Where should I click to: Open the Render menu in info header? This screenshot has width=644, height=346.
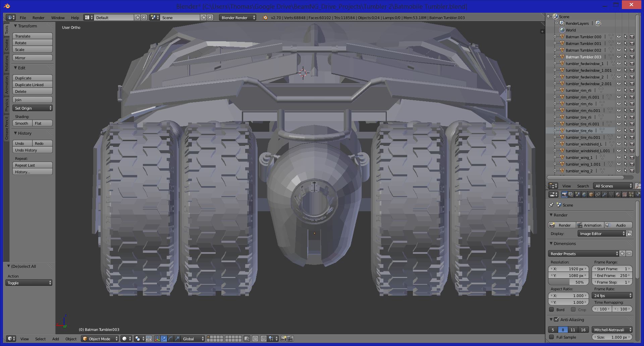39,17
